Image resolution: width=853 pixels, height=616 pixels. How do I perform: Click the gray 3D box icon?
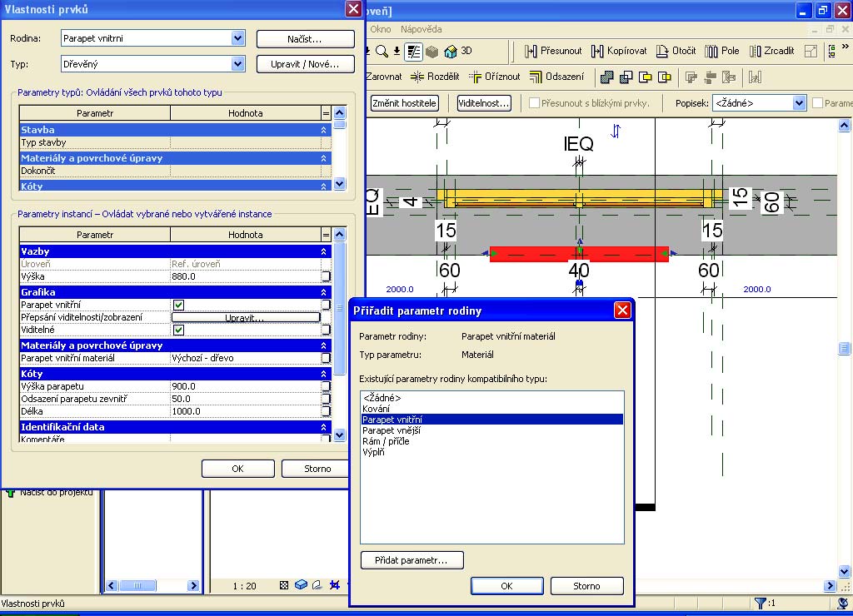(x=432, y=51)
